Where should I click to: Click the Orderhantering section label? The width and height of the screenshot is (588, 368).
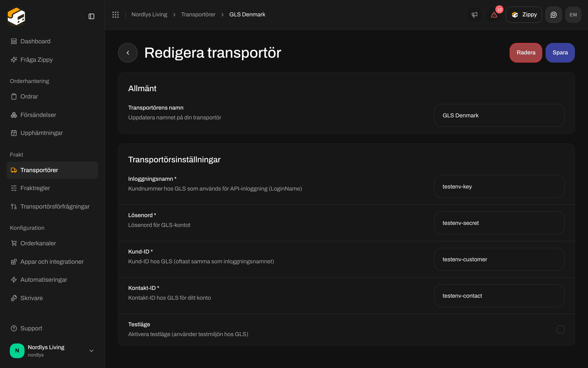(29, 81)
